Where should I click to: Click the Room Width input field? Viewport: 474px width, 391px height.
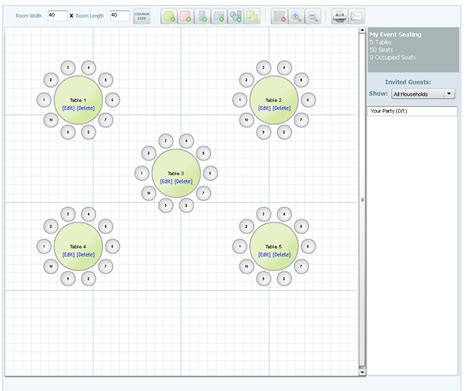point(57,16)
